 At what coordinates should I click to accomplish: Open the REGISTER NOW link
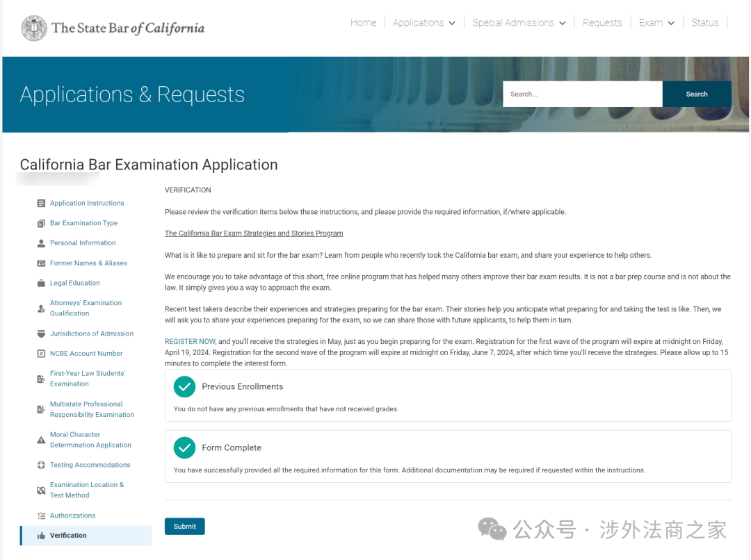pyautogui.click(x=190, y=342)
